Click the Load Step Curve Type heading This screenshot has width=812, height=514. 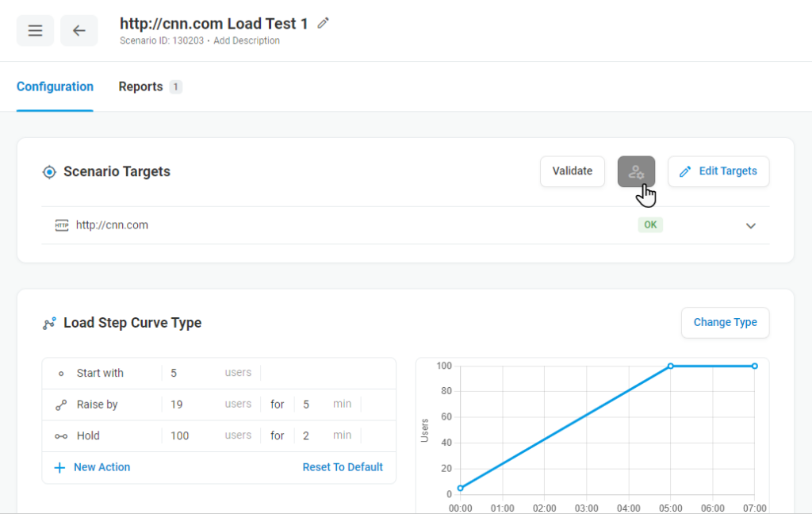coord(132,323)
